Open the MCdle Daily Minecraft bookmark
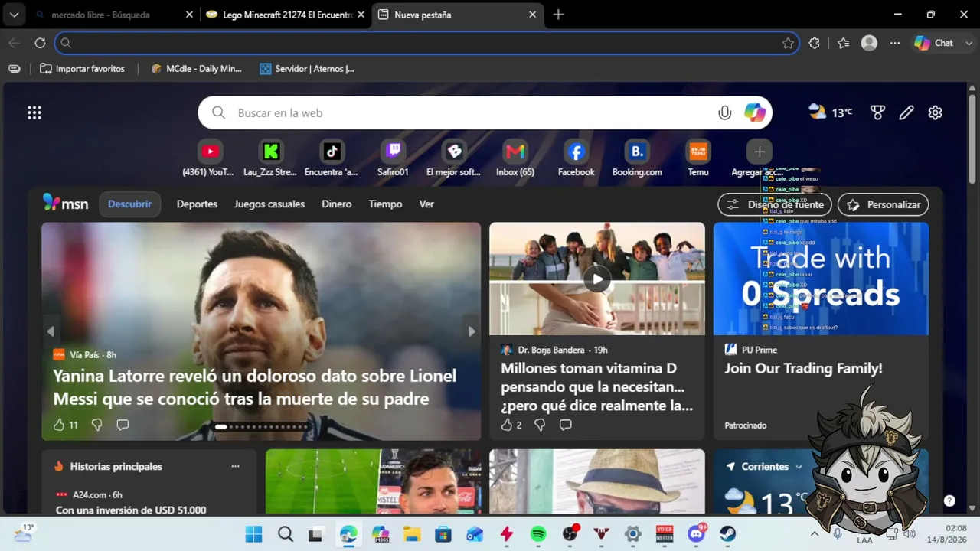The width and height of the screenshot is (980, 551). click(197, 69)
